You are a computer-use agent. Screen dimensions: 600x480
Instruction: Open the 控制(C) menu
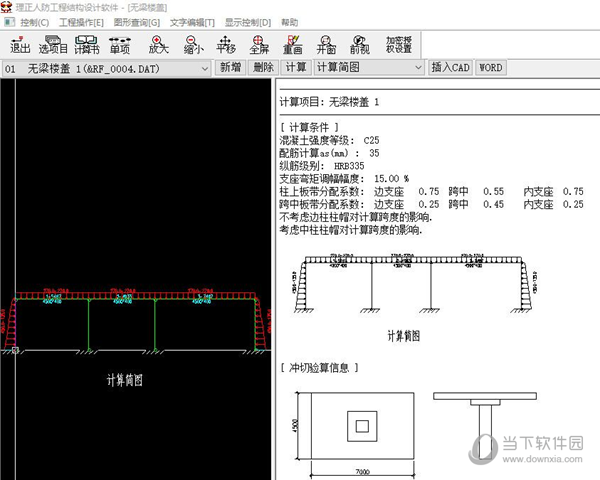click(34, 23)
